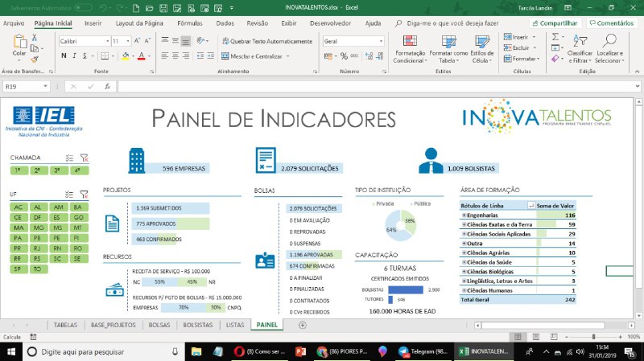This screenshot has height=361, width=644.
Task: Toggle Quebrar Texto Automaticamente
Action: click(267, 41)
